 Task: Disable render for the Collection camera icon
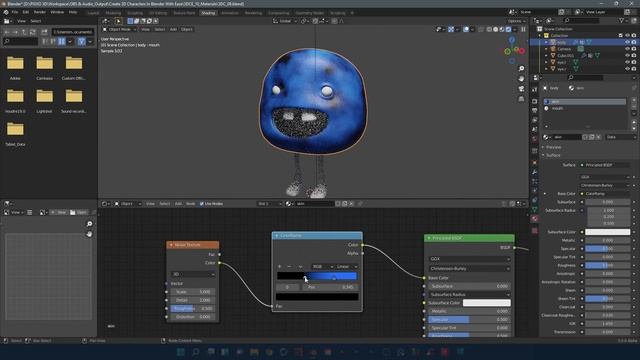pyautogui.click(x=634, y=36)
